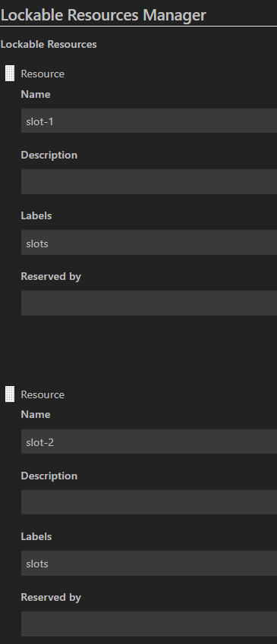Click the Description field of slot-2

click(149, 502)
